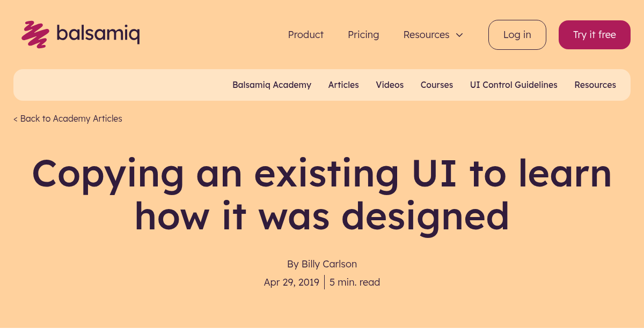This screenshot has width=644, height=336.
Task: Open author profile of Billy Carlson
Action: click(x=329, y=264)
